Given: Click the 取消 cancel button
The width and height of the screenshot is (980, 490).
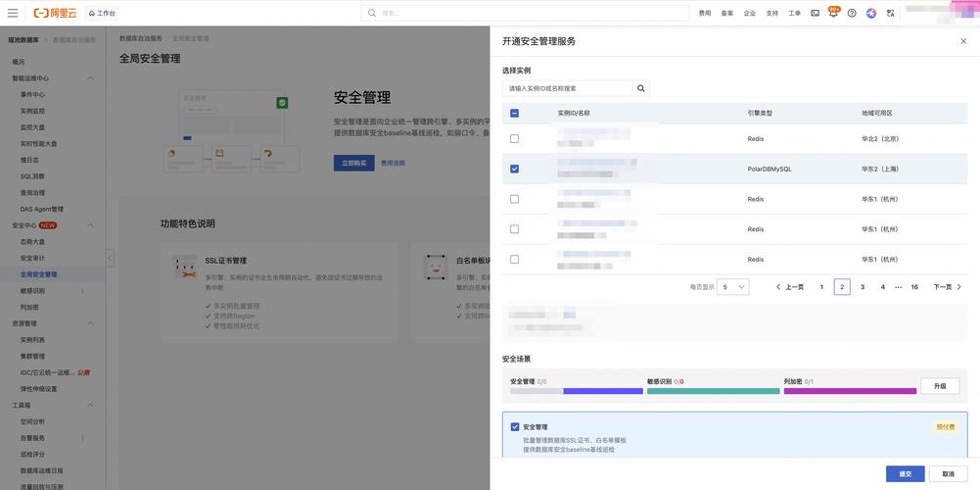Looking at the screenshot, I should click(x=948, y=473).
